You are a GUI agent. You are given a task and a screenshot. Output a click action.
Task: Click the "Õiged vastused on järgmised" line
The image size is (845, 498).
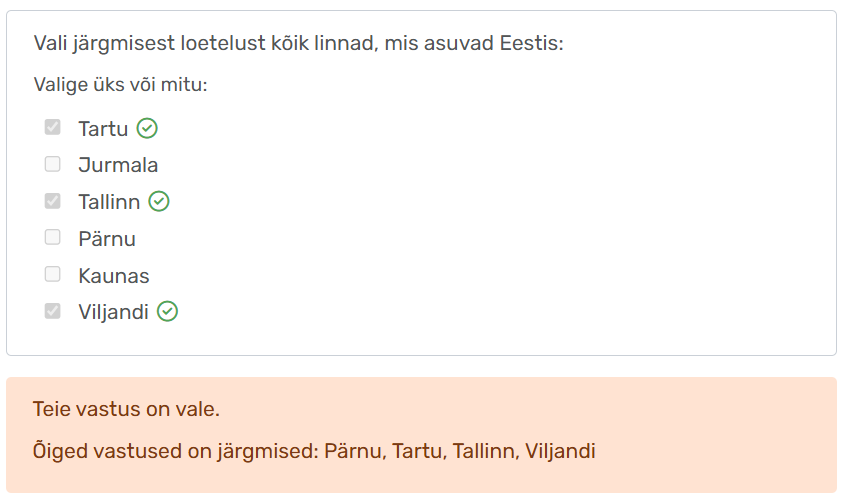[x=314, y=451]
